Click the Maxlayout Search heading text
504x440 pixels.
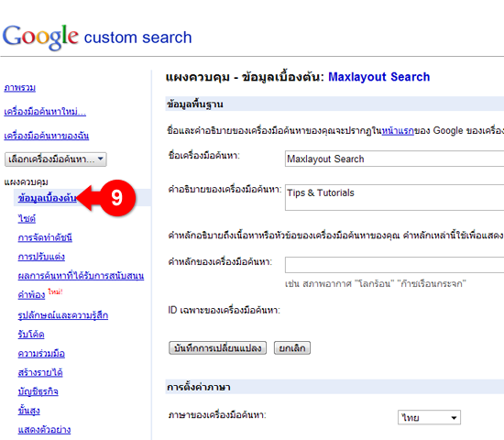[379, 77]
